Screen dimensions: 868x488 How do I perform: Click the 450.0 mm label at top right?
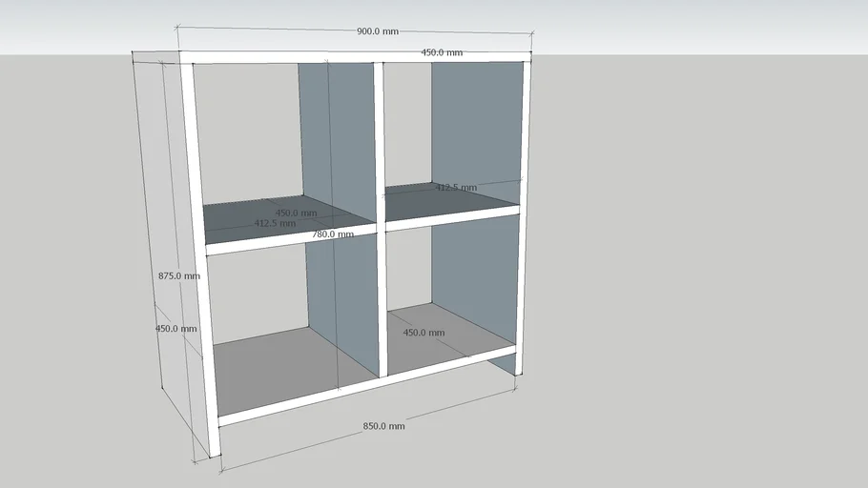[442, 52]
